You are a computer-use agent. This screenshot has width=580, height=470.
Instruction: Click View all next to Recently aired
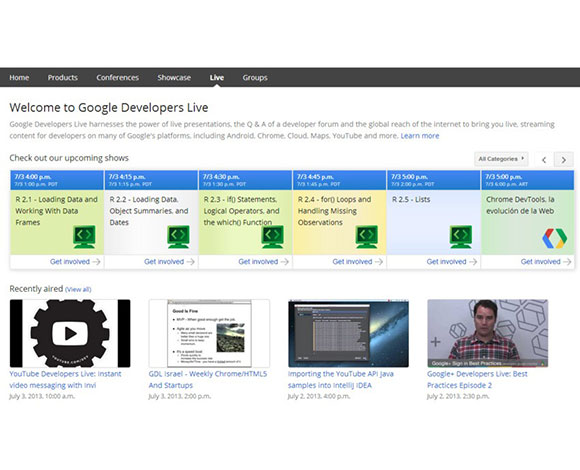(78, 289)
